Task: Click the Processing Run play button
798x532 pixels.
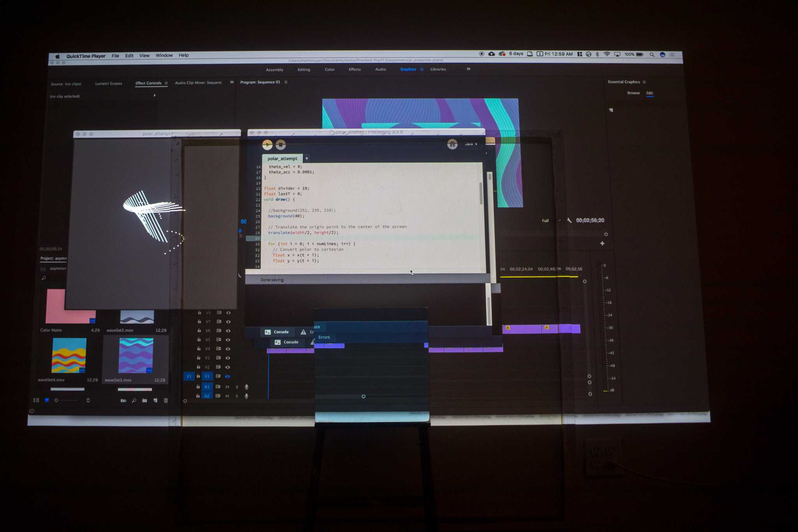Action: point(267,145)
